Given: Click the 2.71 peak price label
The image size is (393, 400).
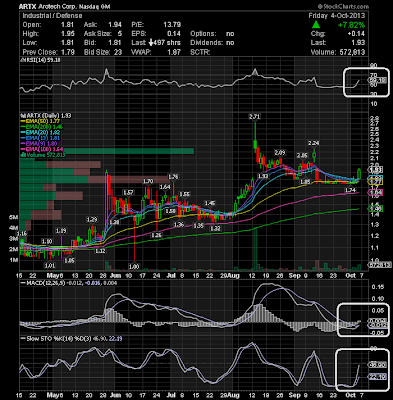Looking at the screenshot, I should click(254, 117).
